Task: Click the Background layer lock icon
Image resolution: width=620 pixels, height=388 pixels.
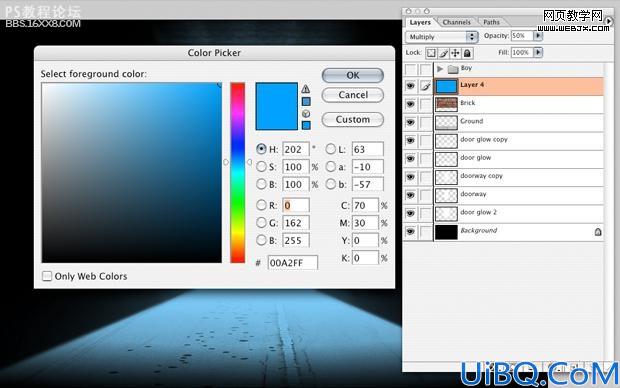Action: coord(598,232)
